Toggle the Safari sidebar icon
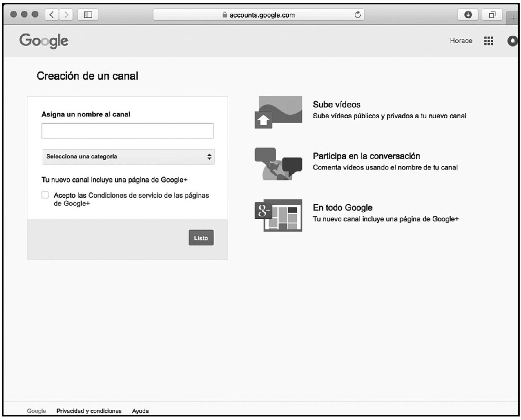This screenshot has width=521, height=420. point(88,15)
